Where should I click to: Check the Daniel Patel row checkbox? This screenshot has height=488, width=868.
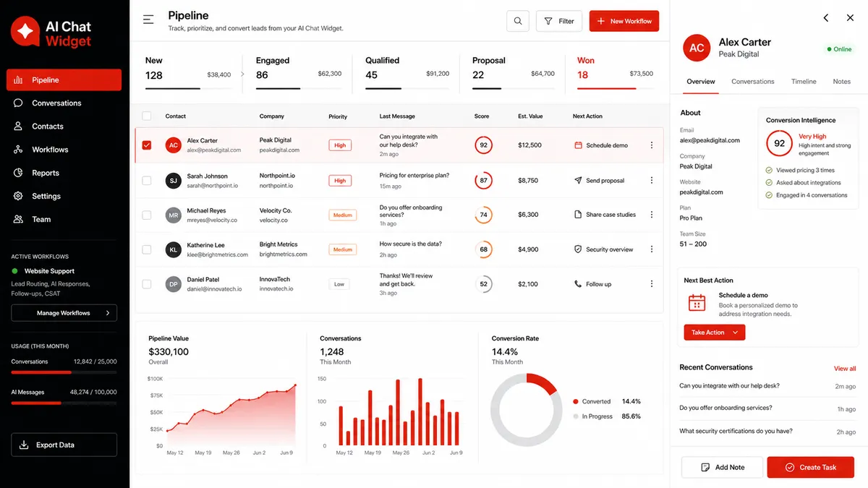coord(147,284)
